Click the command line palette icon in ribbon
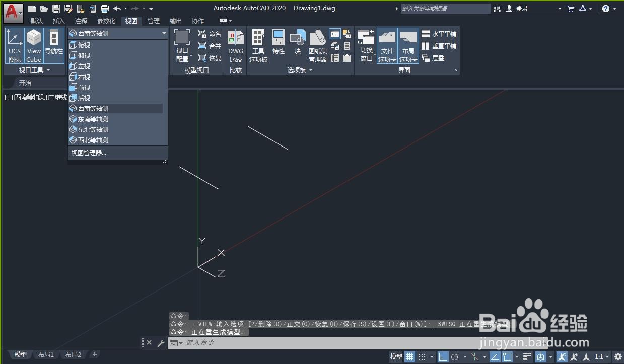This screenshot has height=364, width=624. (335, 34)
